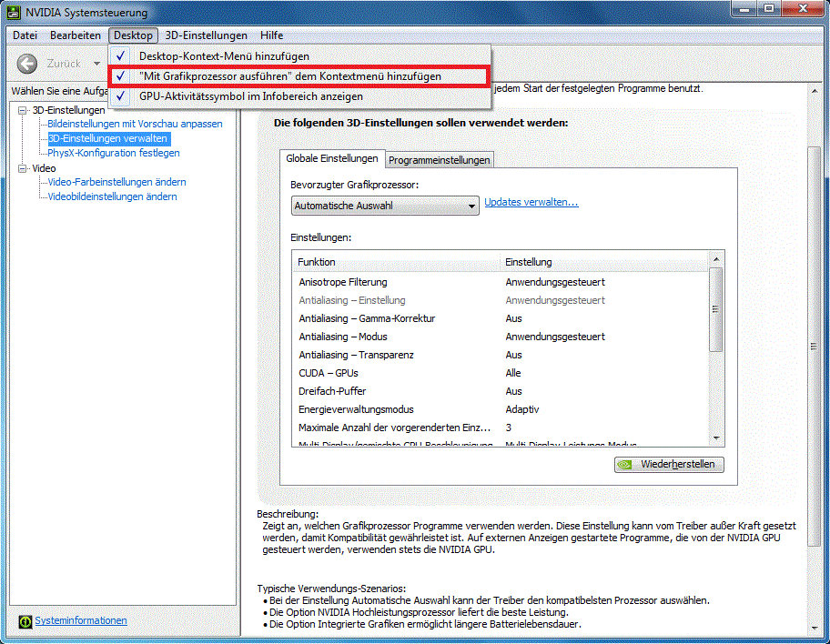Open Systeminformationen link
The height and width of the screenshot is (644, 830).
81,620
